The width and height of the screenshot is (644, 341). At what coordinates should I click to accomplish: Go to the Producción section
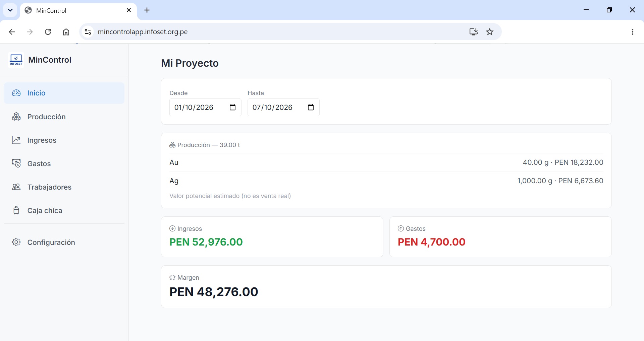[x=64, y=117]
